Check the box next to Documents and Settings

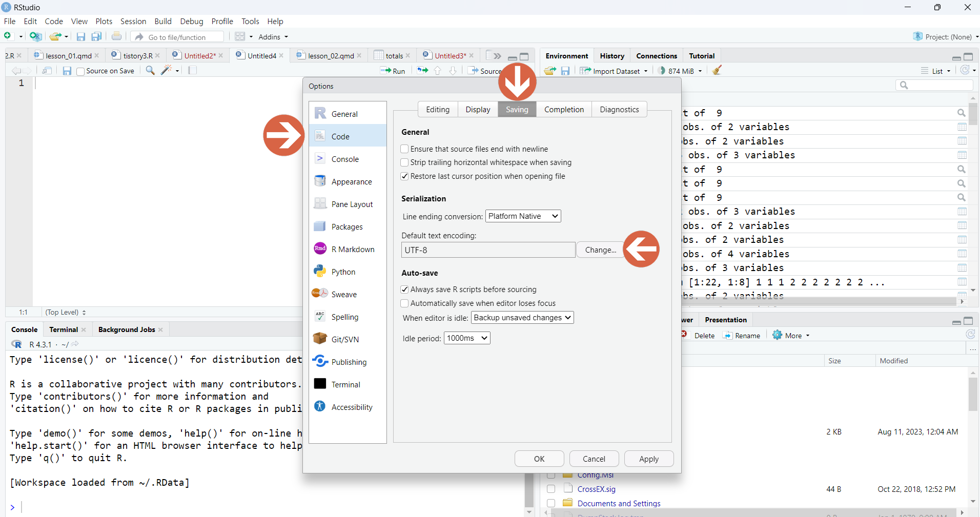point(551,503)
